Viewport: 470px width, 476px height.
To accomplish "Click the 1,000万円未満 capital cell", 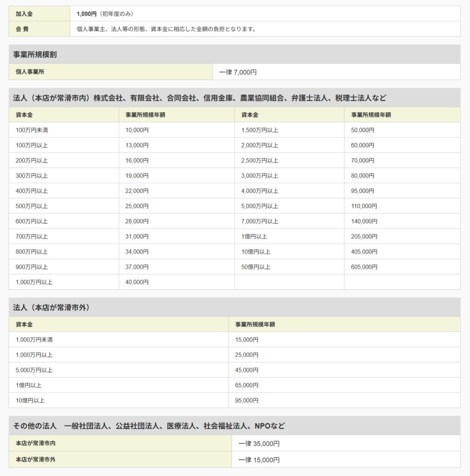I will (x=34, y=340).
